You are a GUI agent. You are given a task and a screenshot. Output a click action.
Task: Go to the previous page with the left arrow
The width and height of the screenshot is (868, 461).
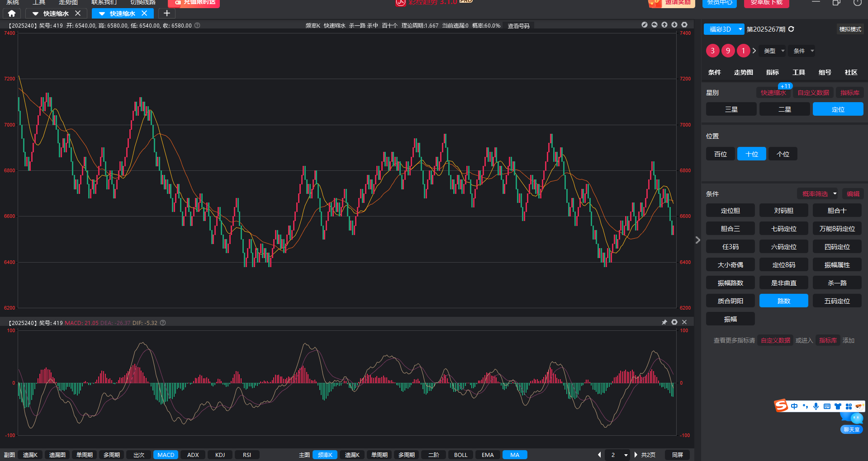point(599,455)
